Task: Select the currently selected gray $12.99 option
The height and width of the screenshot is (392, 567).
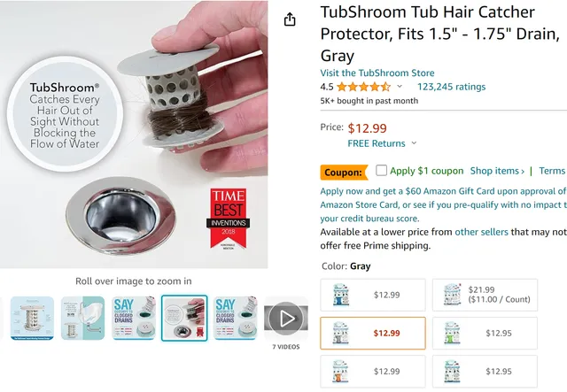Action: coord(373,333)
